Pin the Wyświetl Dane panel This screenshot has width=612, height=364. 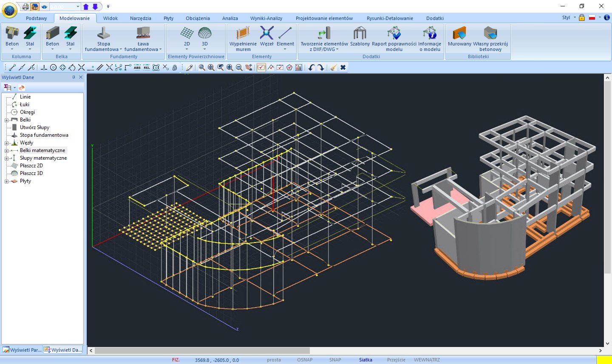click(x=74, y=77)
